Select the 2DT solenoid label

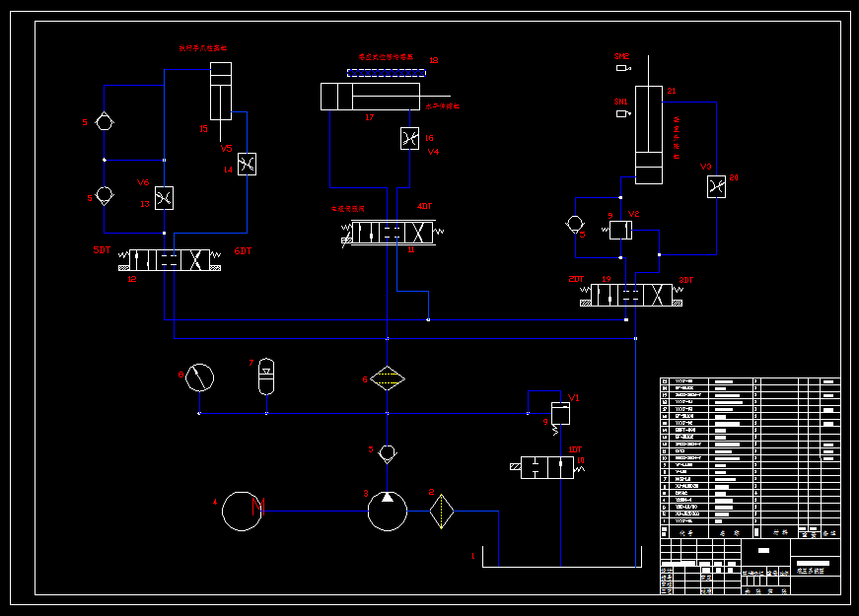coord(576,279)
